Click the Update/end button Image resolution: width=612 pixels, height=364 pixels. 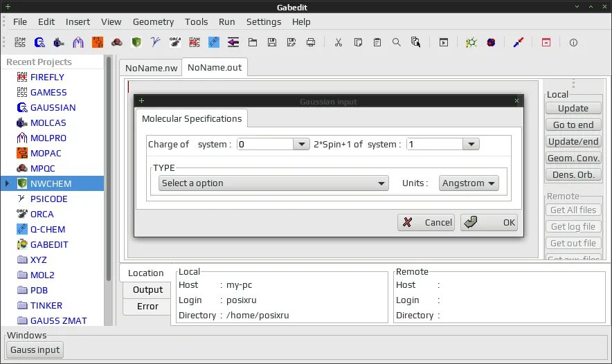point(573,141)
